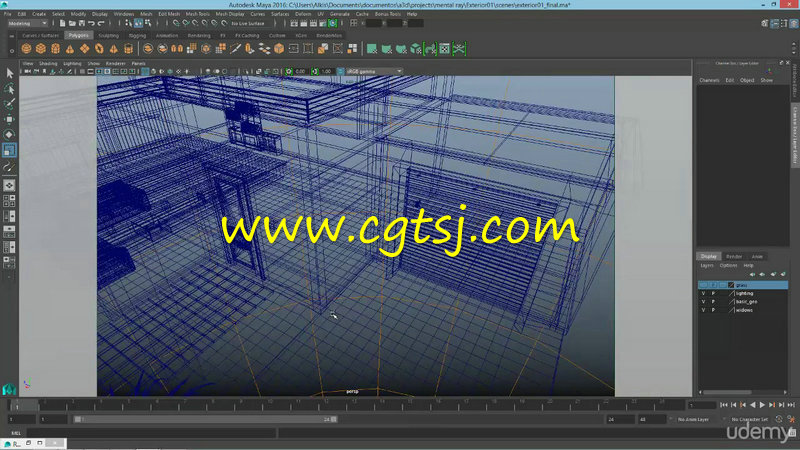Click the Open Scene folder icon

72,23
